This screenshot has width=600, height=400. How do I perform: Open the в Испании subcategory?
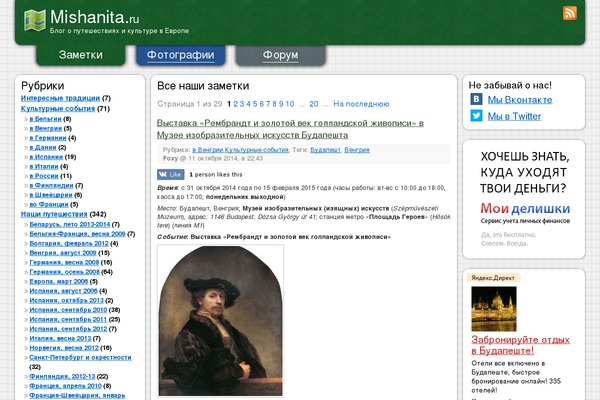click(46, 157)
